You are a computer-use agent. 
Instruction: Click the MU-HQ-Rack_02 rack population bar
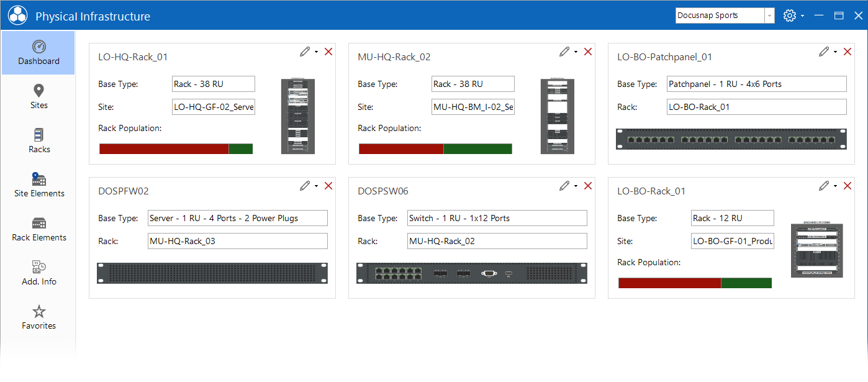tap(436, 148)
